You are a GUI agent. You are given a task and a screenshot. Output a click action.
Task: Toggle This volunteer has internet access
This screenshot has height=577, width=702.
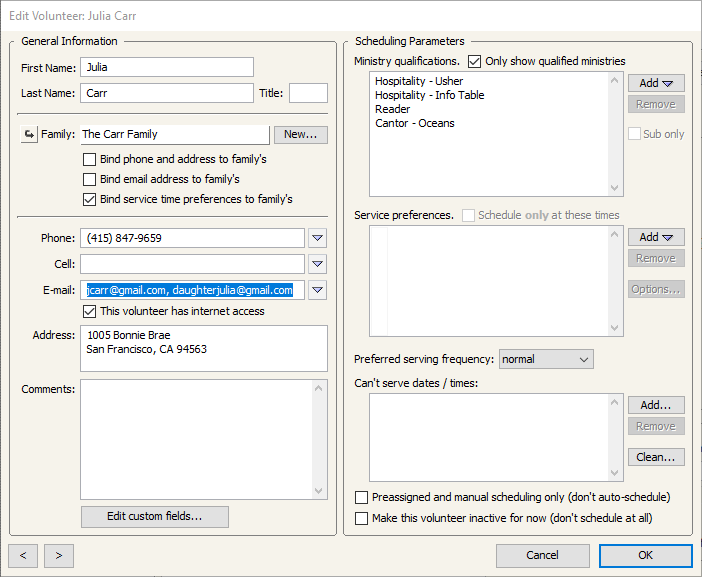pyautogui.click(x=90, y=311)
